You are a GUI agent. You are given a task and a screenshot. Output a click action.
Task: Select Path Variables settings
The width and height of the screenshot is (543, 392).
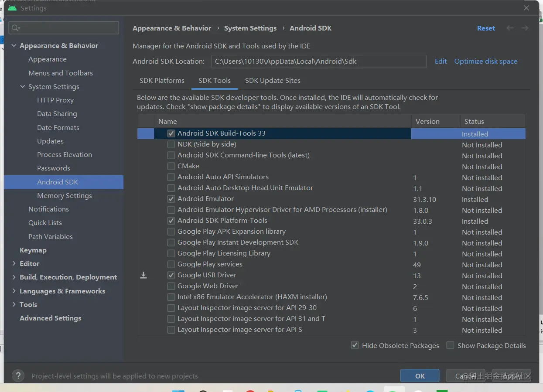point(51,236)
